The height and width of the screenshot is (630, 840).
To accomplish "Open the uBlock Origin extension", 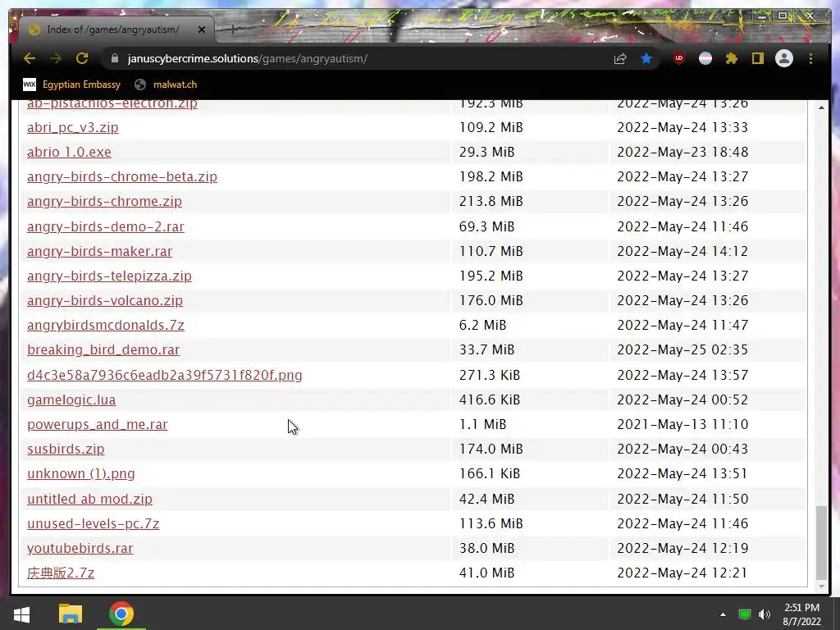I will coord(679,58).
